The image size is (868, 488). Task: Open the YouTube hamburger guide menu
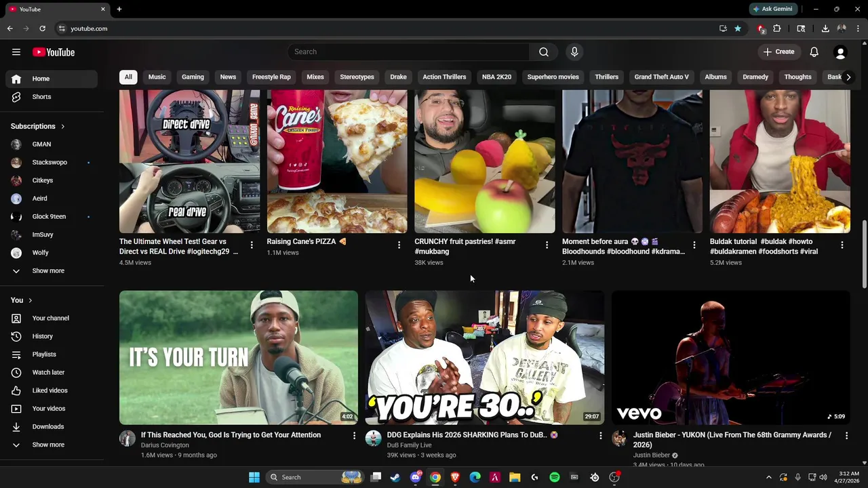tap(16, 52)
